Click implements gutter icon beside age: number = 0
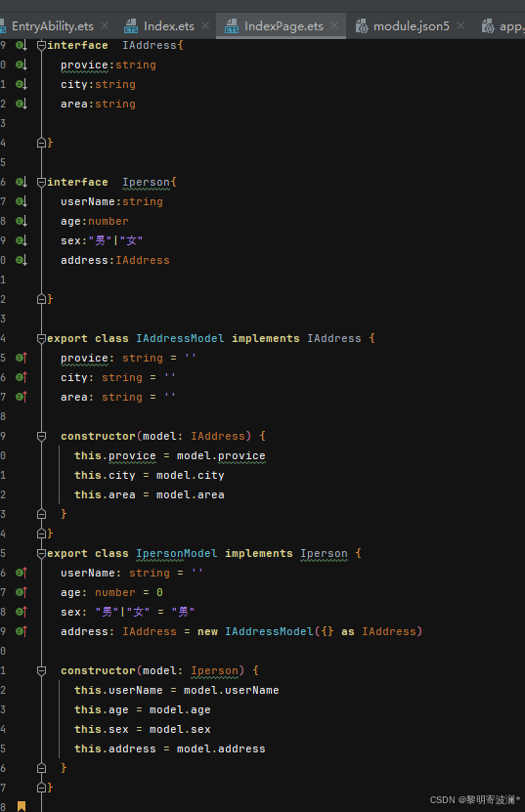Image resolution: width=525 pixels, height=812 pixels. tap(22, 592)
